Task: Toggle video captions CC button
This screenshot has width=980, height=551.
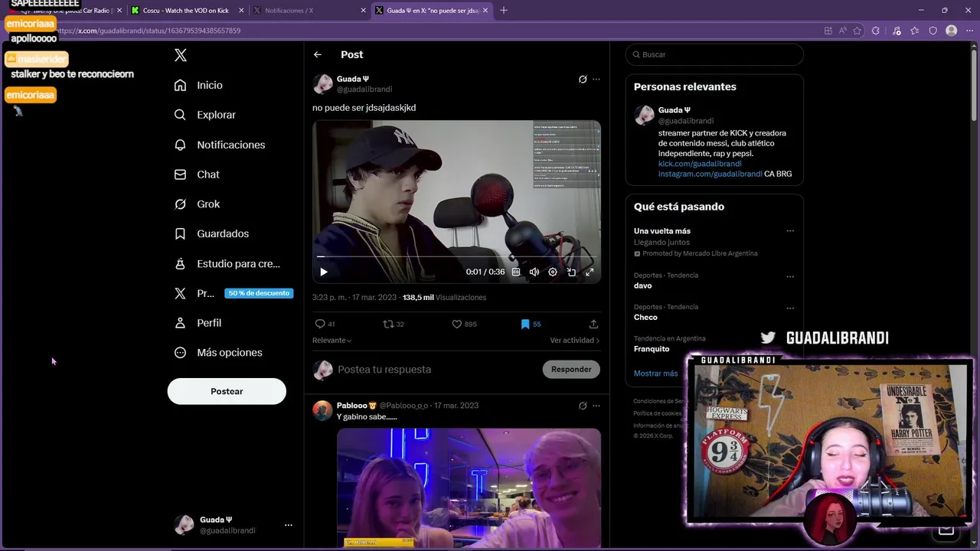Action: [x=516, y=272]
